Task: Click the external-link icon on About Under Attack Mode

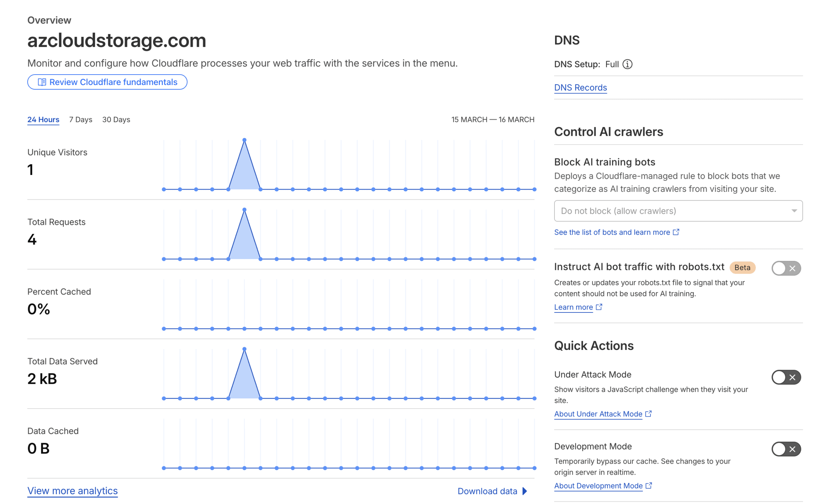Action: pos(649,413)
